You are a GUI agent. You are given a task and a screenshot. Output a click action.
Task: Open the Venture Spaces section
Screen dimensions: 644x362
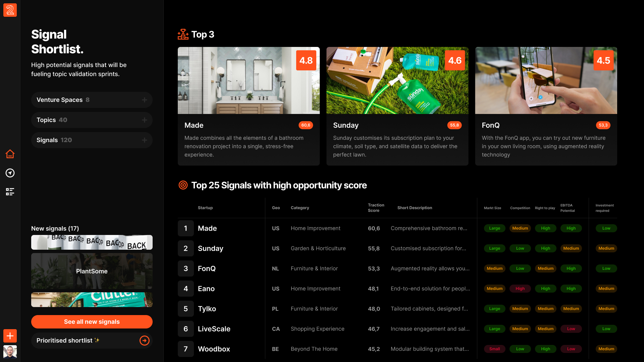(92, 100)
